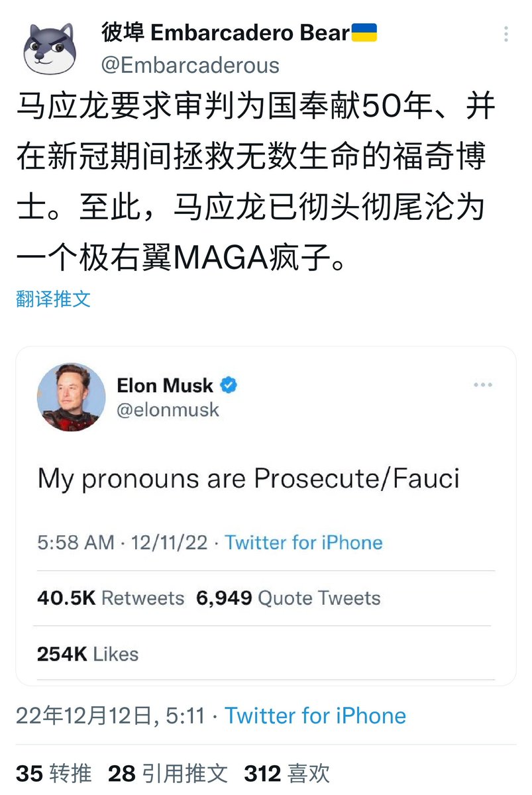View the 40.5K Retweets list
532x795 pixels.
(111, 598)
